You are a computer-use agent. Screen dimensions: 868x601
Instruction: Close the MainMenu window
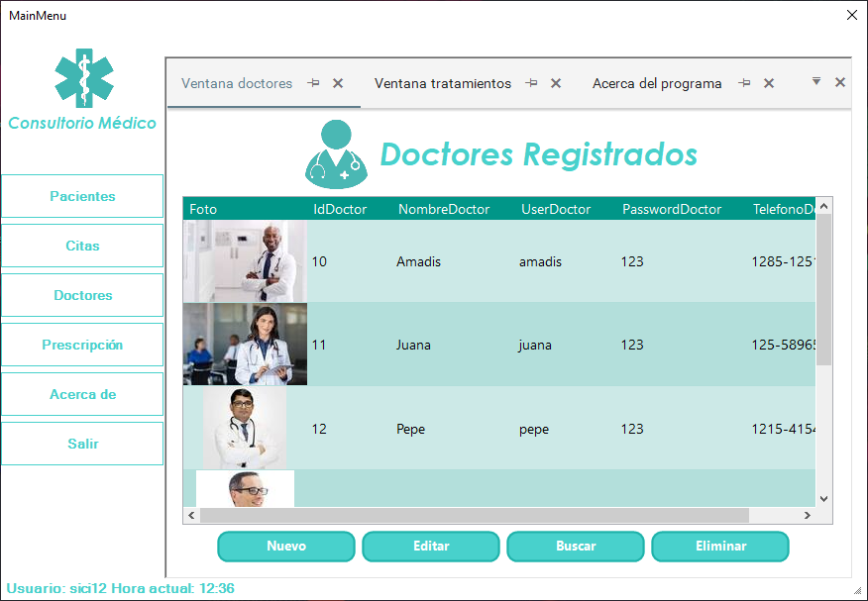[852, 15]
